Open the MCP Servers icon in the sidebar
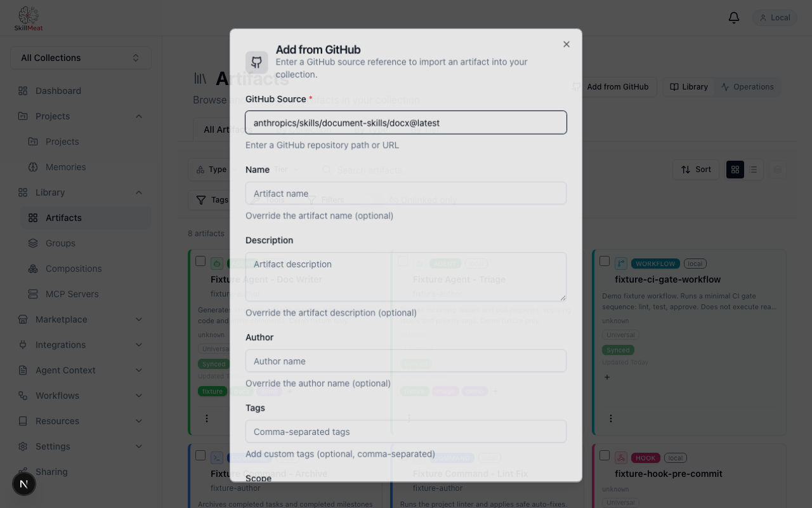Image resolution: width=812 pixels, height=508 pixels. (x=33, y=294)
